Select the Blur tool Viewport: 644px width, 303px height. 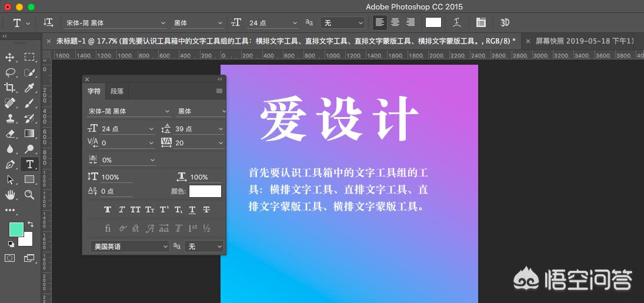(10, 149)
